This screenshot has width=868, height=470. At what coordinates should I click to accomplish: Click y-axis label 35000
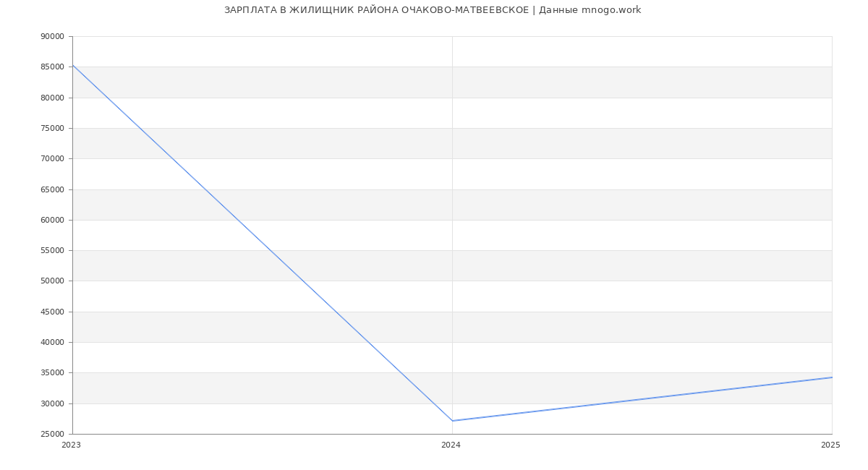pyautogui.click(x=52, y=373)
